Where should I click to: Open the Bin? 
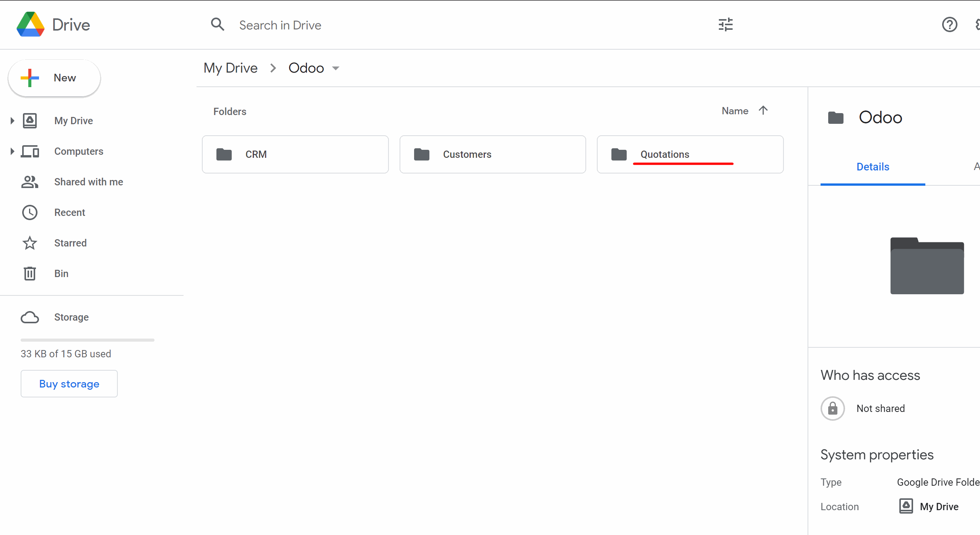pos(61,274)
